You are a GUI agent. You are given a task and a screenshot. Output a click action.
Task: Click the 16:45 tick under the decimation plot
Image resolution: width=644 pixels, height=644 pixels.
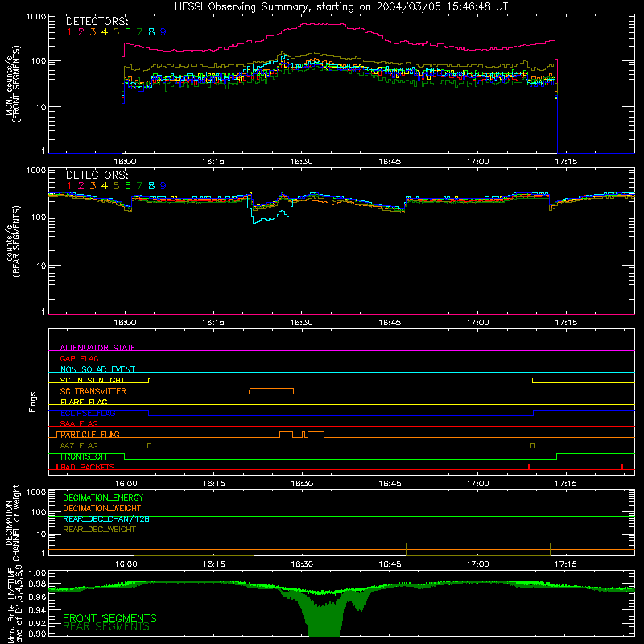coord(390,564)
